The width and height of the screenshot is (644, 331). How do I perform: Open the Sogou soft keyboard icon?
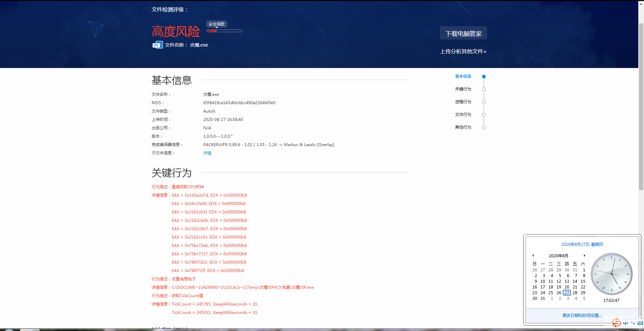pyautogui.click(x=640, y=323)
